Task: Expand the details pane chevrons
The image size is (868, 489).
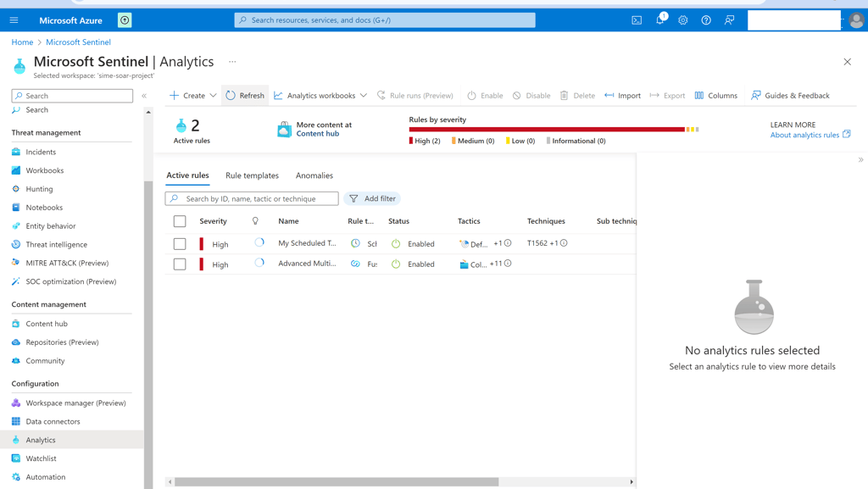Action: (x=861, y=160)
